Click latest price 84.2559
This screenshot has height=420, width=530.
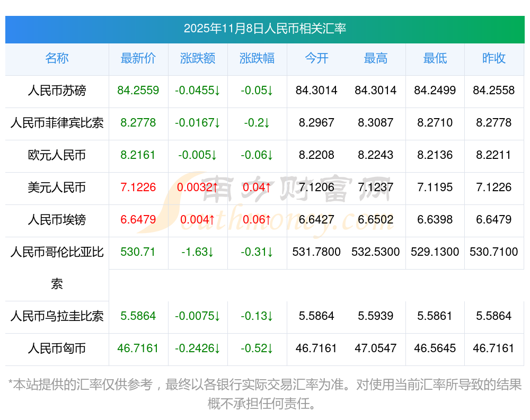[138, 90]
